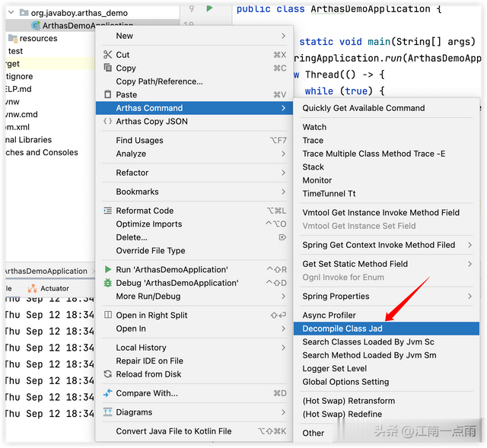
Task: Click the Reload from Disk icon
Action: [x=108, y=374]
